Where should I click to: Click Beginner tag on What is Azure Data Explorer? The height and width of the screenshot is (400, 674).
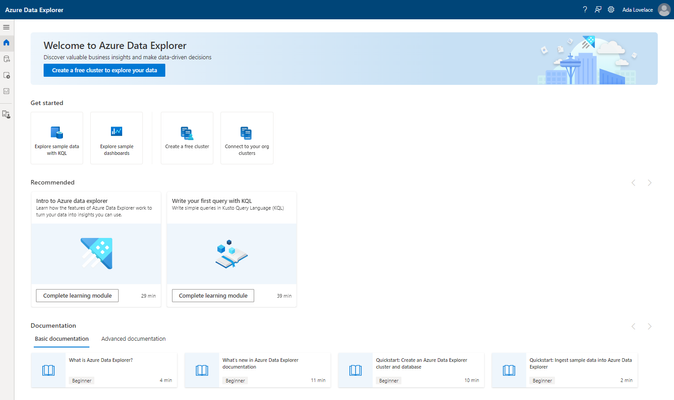point(82,381)
